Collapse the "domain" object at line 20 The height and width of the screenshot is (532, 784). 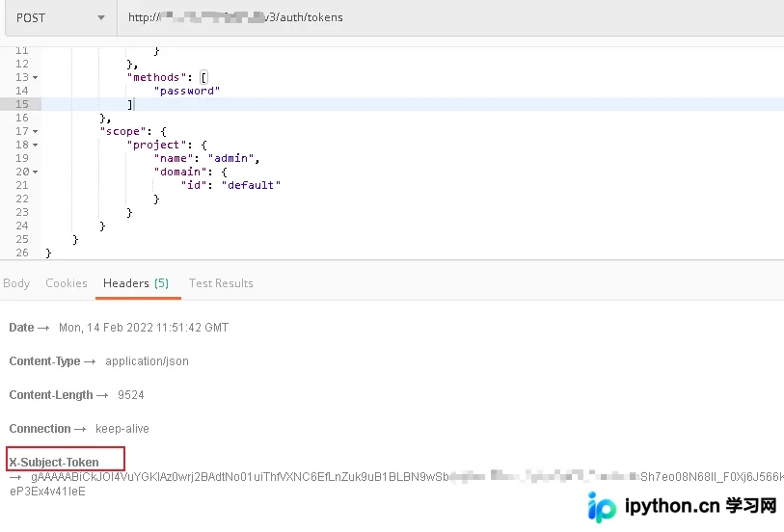point(35,172)
